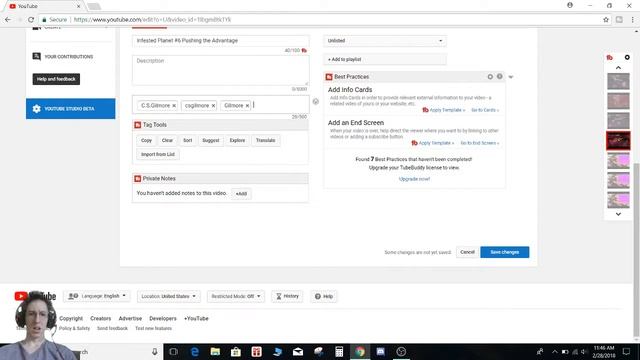
Task: Select the last thumbnail in right strip
Action: tap(618, 200)
